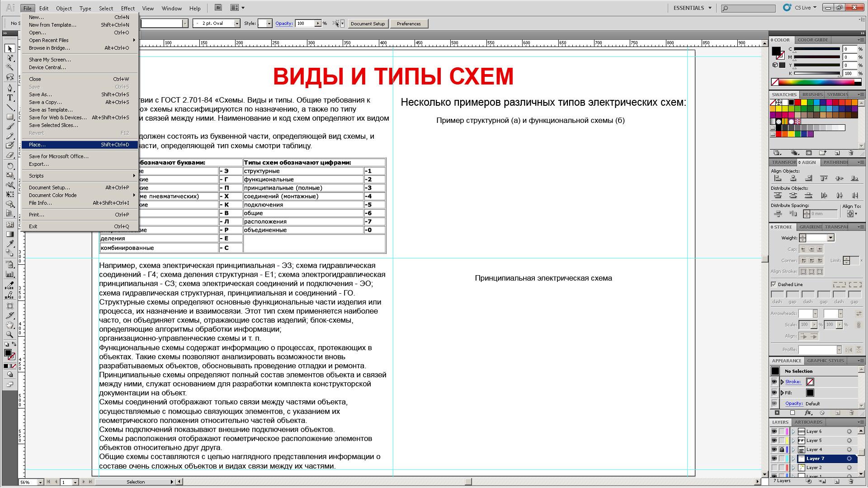Viewport: 868px width, 488px height.
Task: Select the Magic Wand tool
Action: 10,68
